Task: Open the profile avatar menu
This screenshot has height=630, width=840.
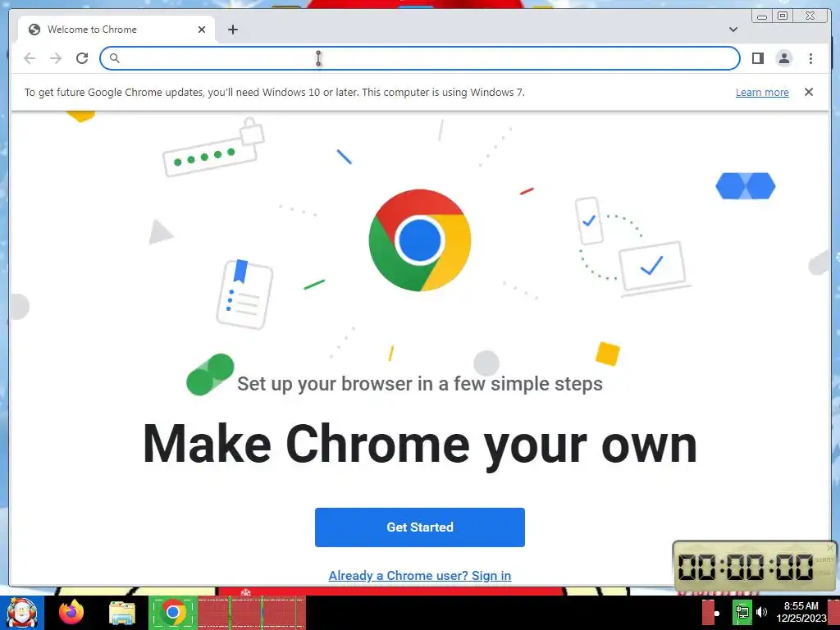Action: [783, 58]
